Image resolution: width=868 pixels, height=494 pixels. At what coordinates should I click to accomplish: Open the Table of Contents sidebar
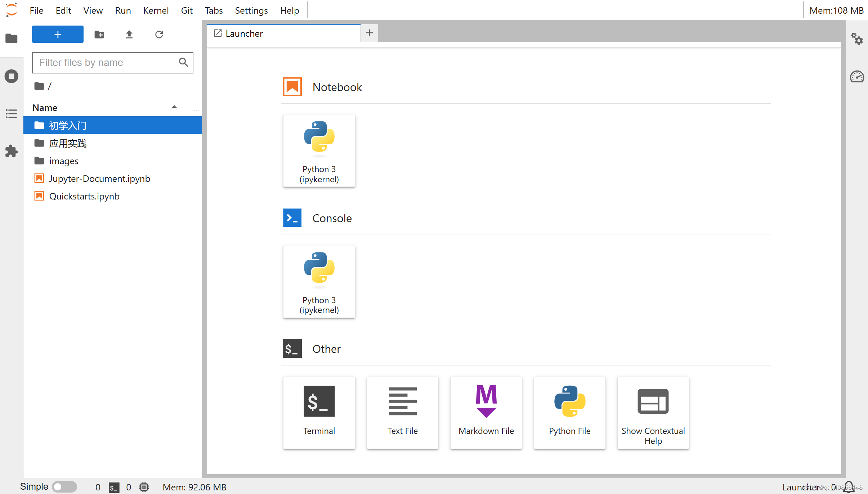coord(12,114)
